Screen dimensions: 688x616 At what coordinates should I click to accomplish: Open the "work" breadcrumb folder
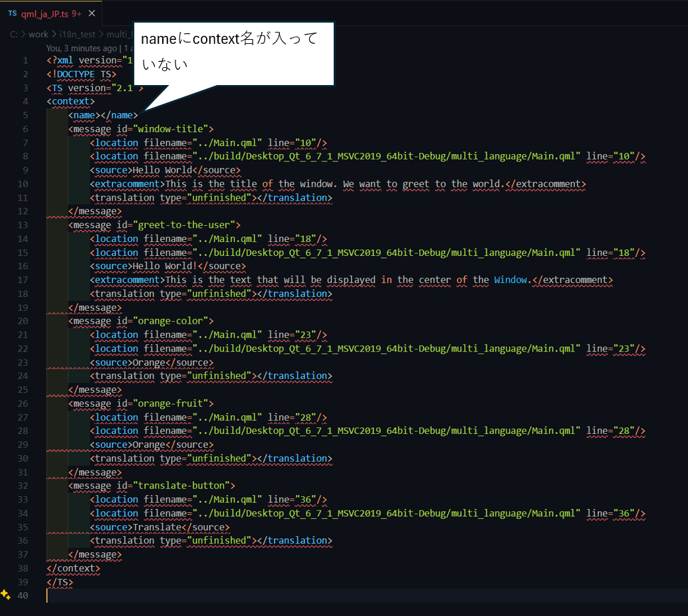[38, 35]
